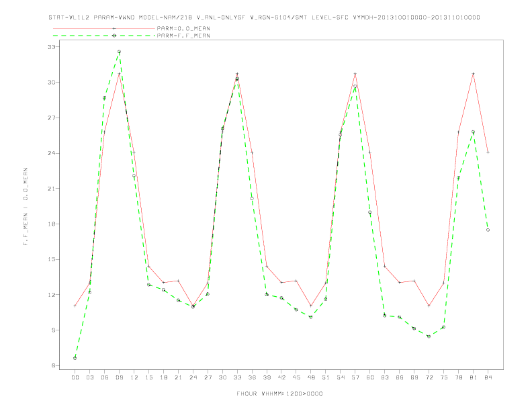532x411 pixels.
Task: Click the x-axis tick label 45
Action: [x=296, y=377]
